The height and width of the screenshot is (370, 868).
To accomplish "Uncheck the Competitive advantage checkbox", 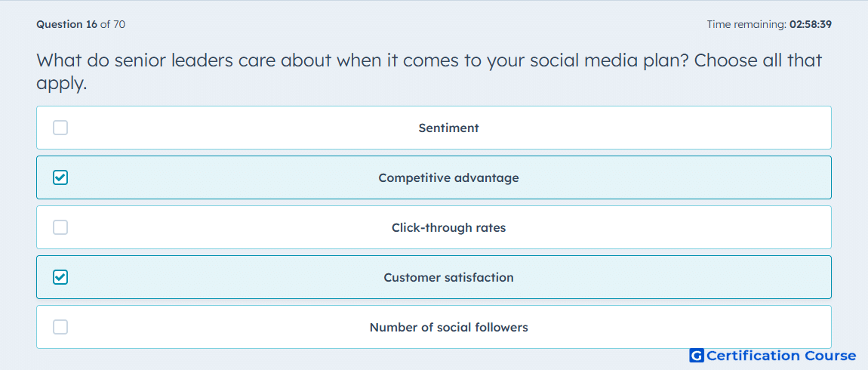I will click(x=60, y=177).
